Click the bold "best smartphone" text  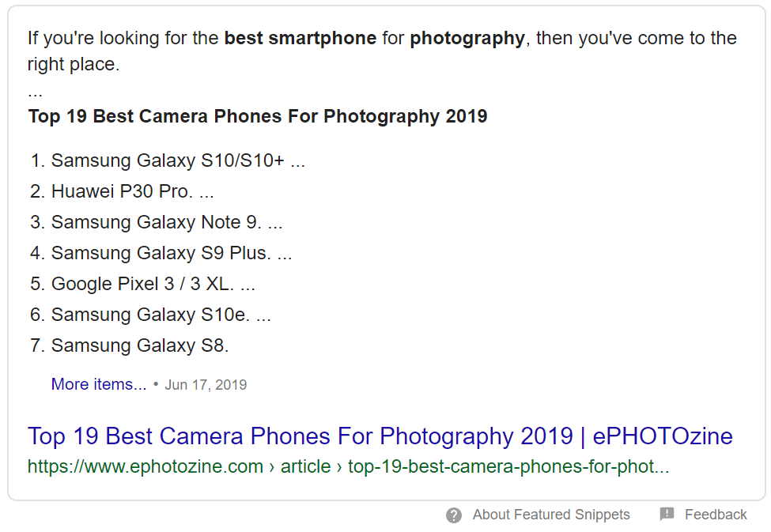point(300,39)
